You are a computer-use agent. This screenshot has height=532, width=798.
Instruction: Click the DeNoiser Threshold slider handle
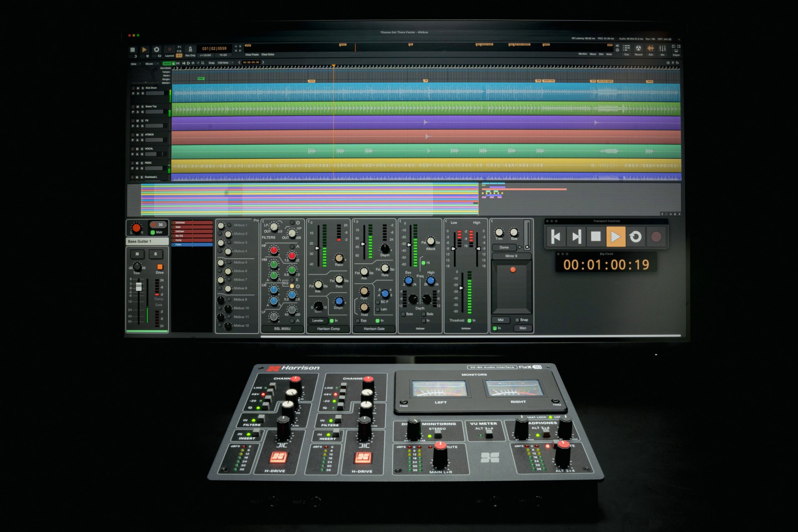(x=461, y=288)
